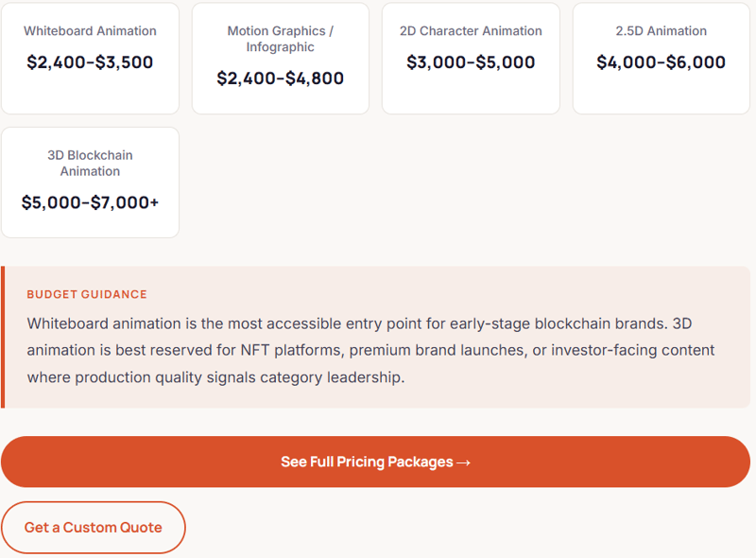Click the $3,000–$5,000 price text
This screenshot has height=558, width=756.
(x=471, y=63)
